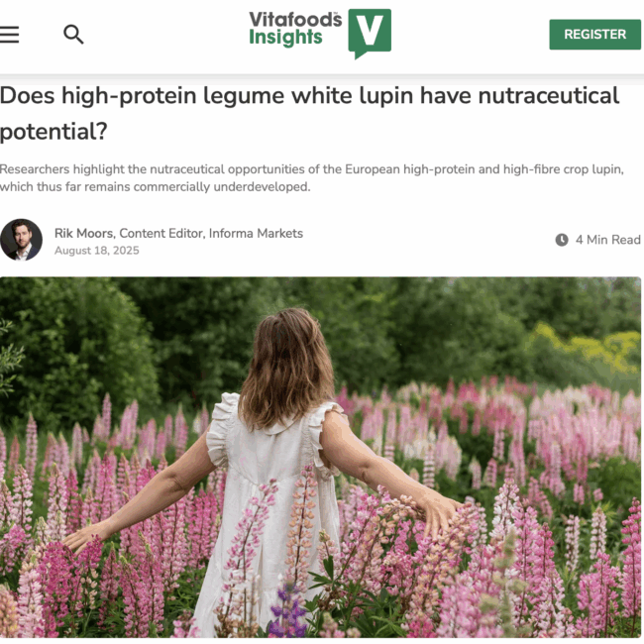The width and height of the screenshot is (644, 644).
Task: Click the green "Insights" wordmark
Action: coord(285,38)
